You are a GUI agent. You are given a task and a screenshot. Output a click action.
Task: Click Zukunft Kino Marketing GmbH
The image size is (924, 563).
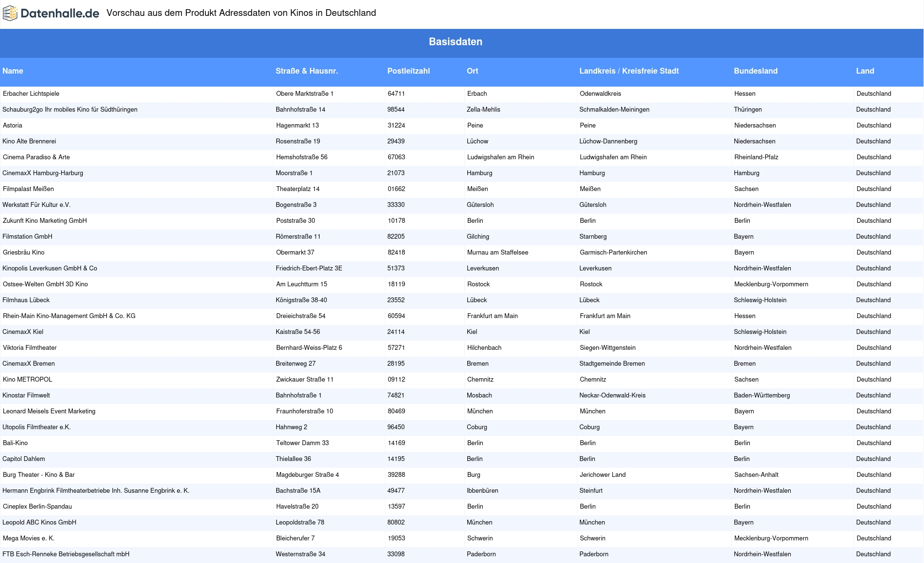[45, 221]
